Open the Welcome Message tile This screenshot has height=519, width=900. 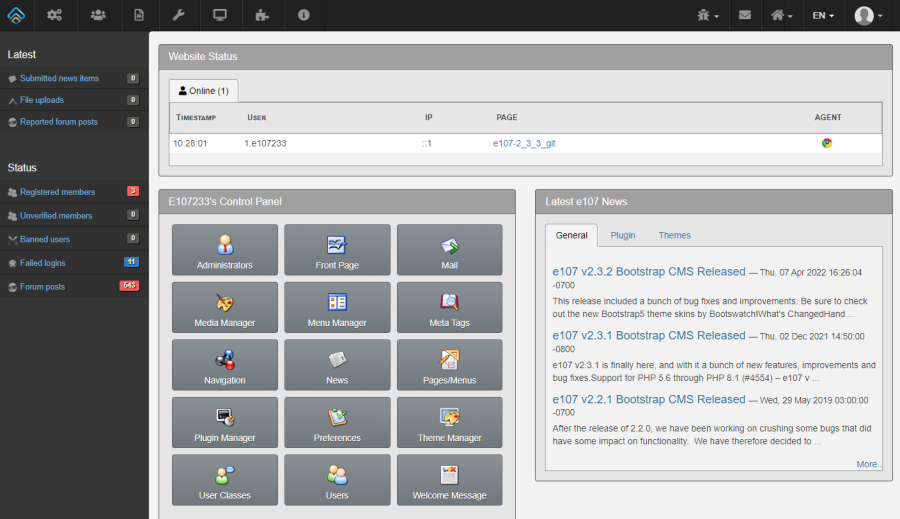click(x=449, y=479)
